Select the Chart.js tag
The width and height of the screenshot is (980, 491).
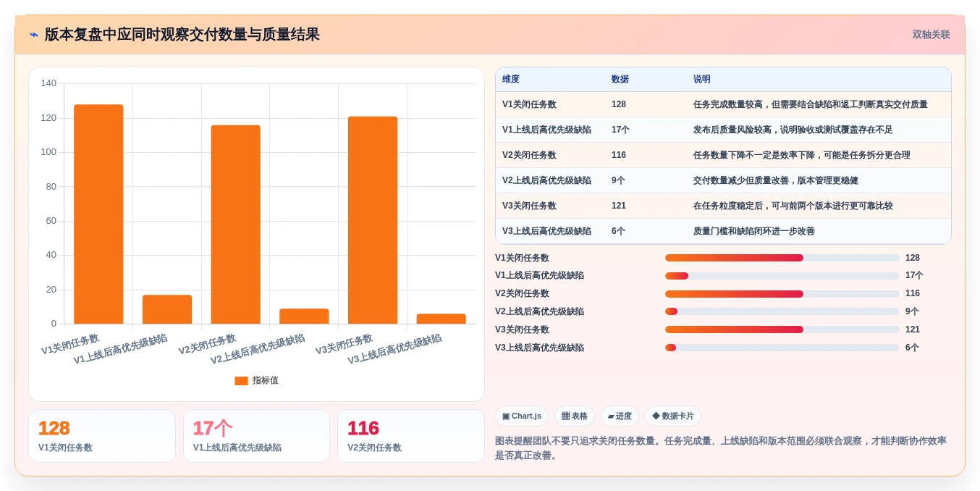coord(522,416)
